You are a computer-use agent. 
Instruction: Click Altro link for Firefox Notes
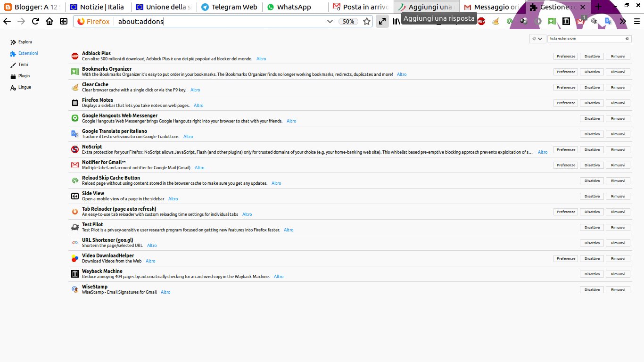[198, 106]
